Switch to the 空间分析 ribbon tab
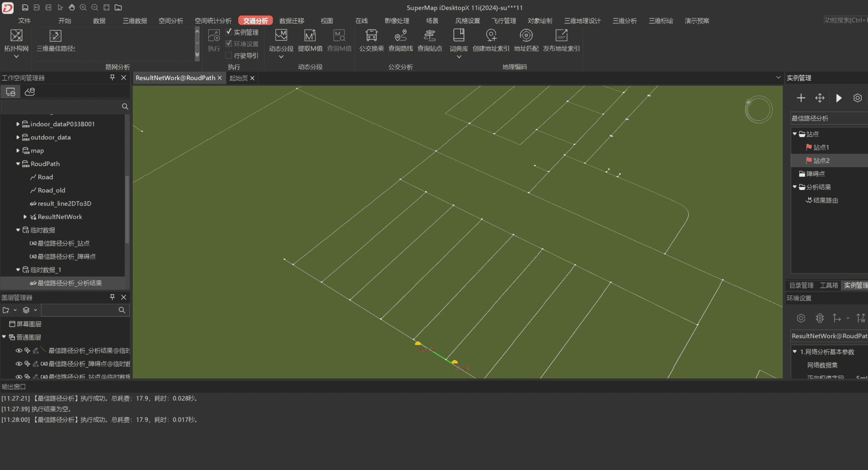The width and height of the screenshot is (868, 470). coord(171,21)
